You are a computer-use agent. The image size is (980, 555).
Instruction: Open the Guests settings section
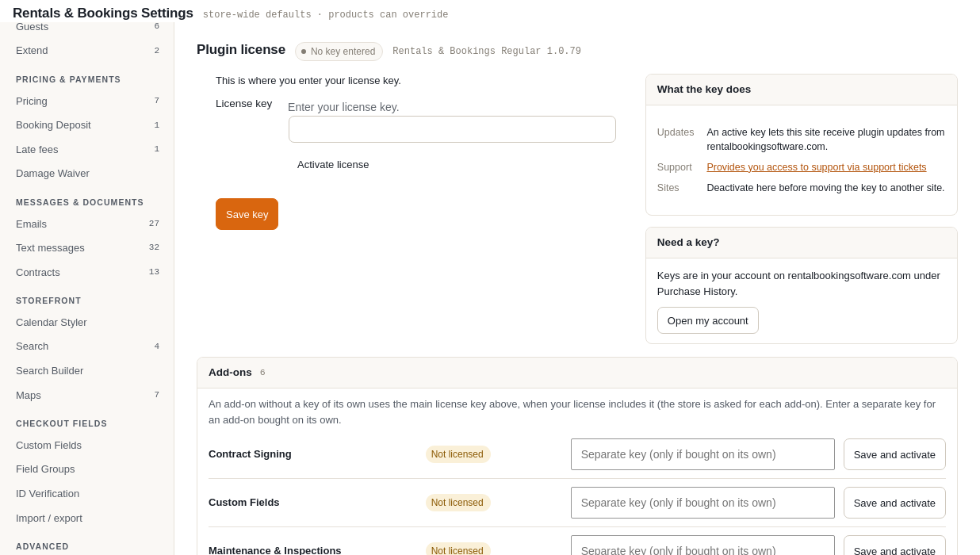click(87, 27)
